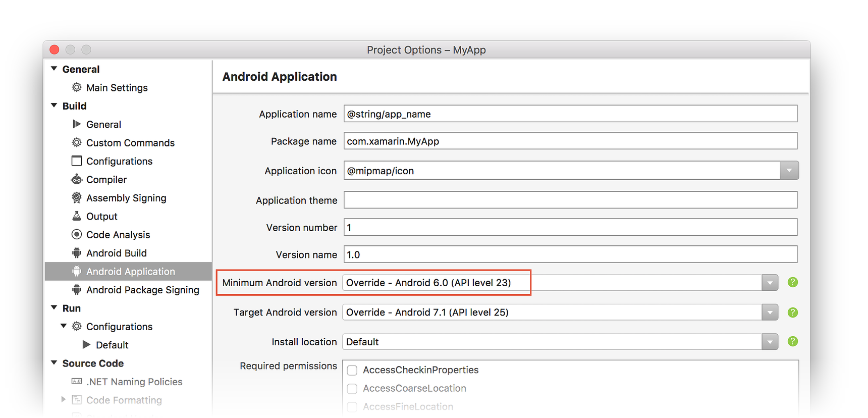The height and width of the screenshot is (418, 868).
Task: Click the Android Application robot icon
Action: point(77,271)
